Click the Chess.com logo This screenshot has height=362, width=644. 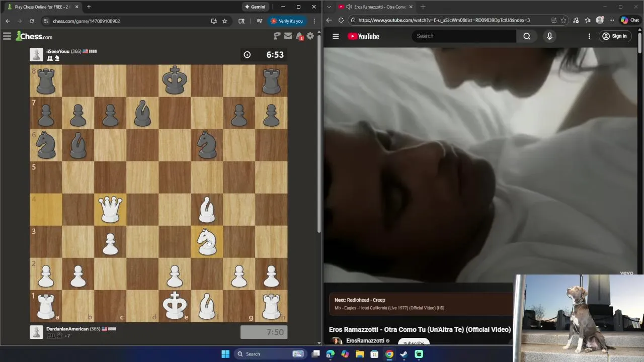pos(34,36)
